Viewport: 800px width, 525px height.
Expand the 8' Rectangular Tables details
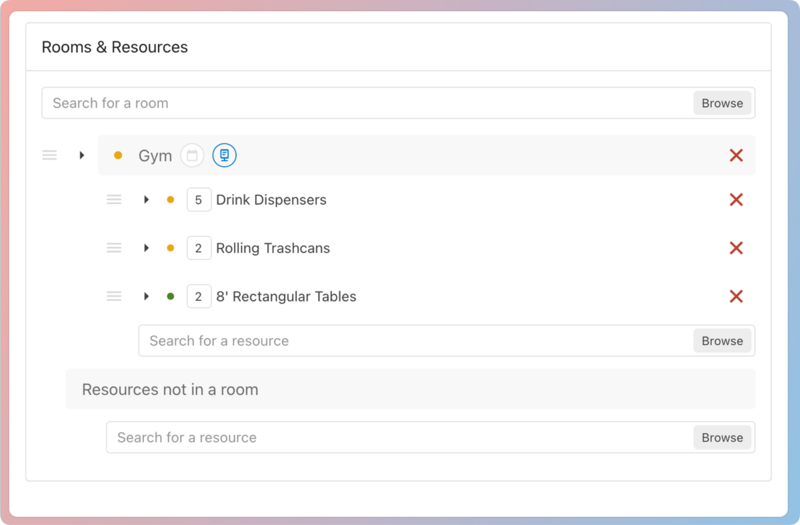click(146, 296)
